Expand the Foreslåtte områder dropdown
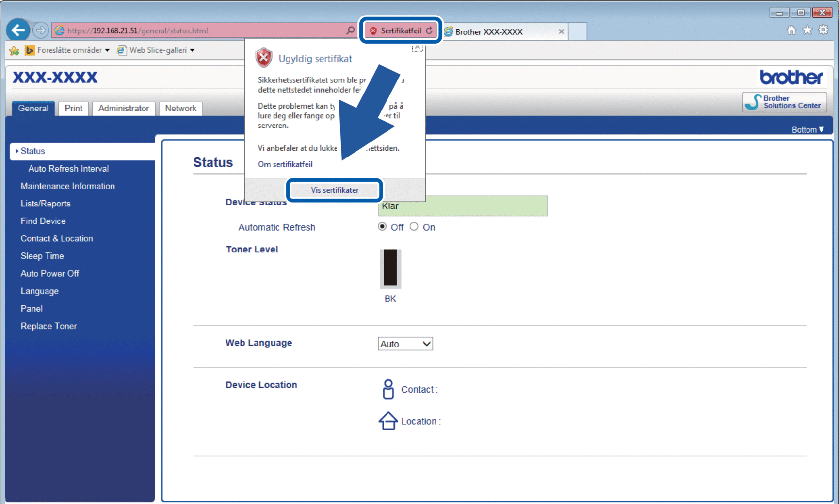839x504 pixels. (x=107, y=50)
